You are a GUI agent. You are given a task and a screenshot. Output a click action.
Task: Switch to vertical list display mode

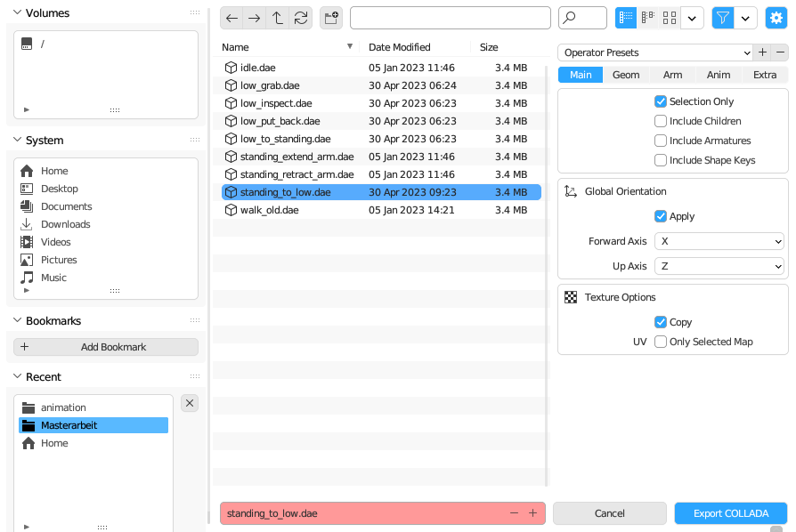[626, 18]
